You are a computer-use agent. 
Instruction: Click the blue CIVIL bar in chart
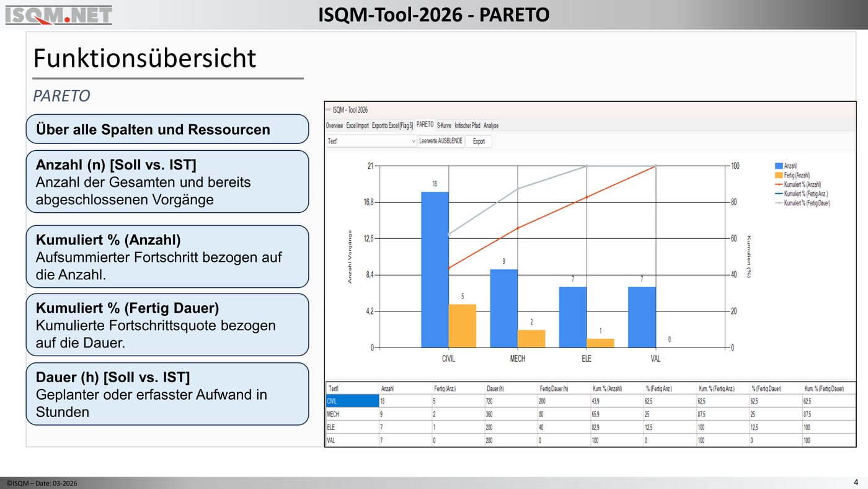tap(435, 269)
